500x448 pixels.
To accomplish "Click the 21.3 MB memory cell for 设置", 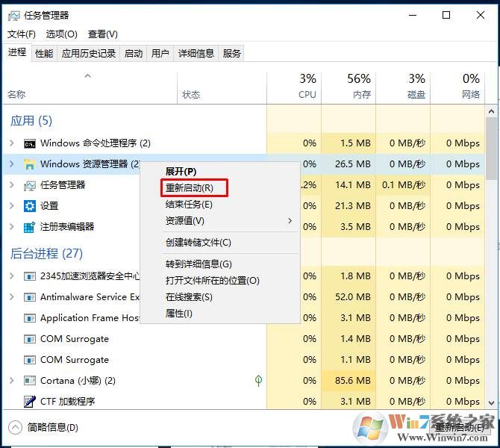I will click(349, 206).
